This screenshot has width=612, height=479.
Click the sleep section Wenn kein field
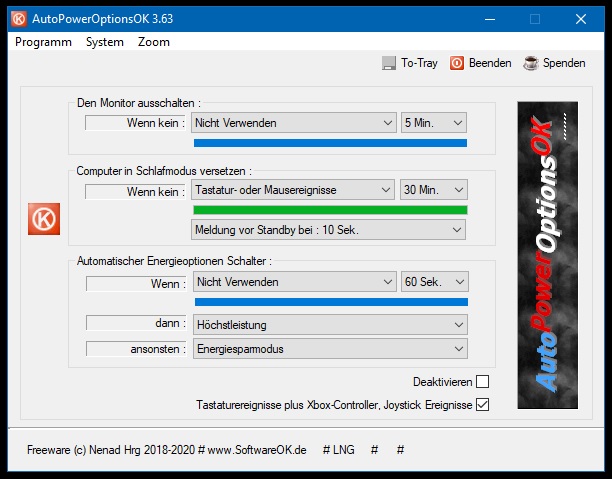(135, 192)
